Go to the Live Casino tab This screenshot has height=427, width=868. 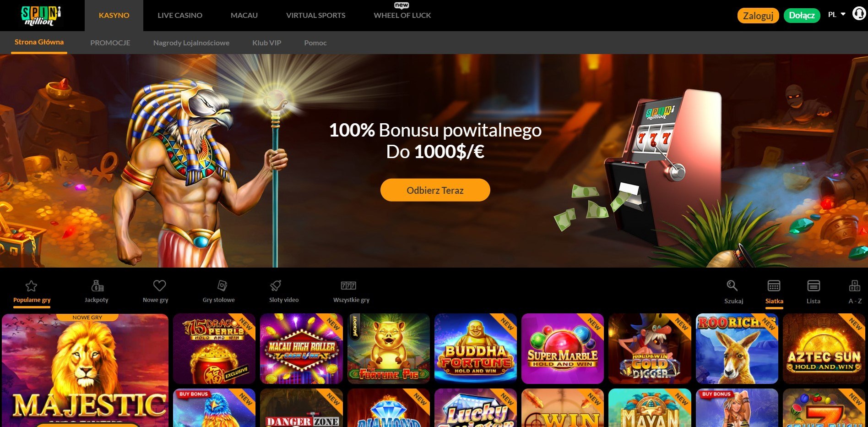[x=180, y=16]
